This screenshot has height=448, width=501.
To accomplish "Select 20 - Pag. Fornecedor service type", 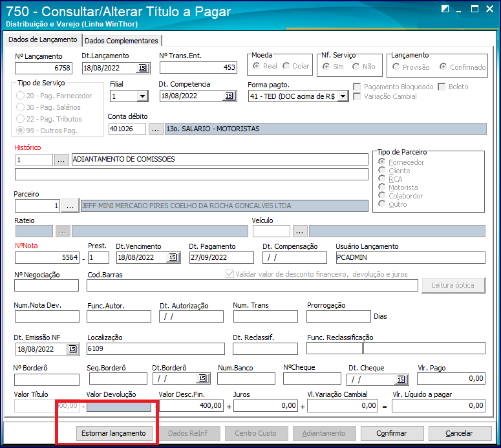I will [x=20, y=96].
